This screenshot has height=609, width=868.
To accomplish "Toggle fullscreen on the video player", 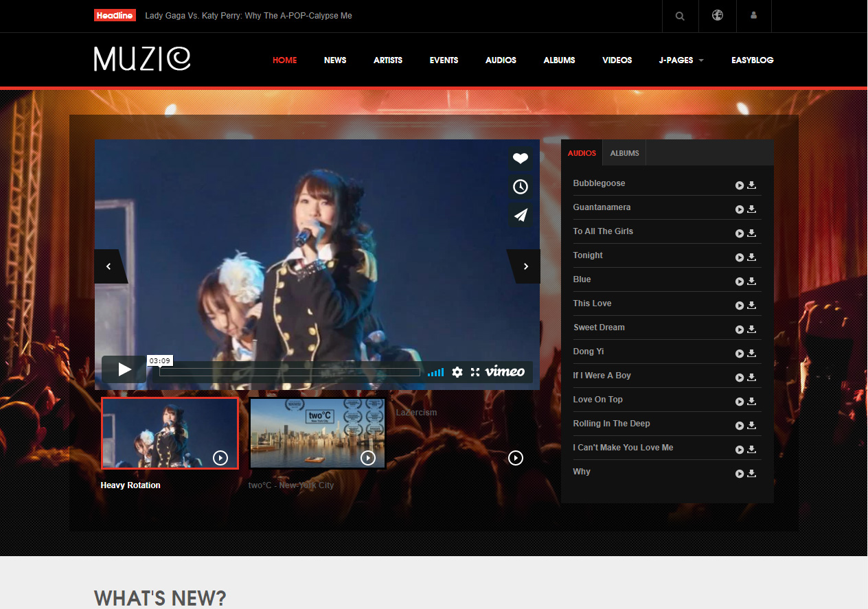I will [x=475, y=372].
